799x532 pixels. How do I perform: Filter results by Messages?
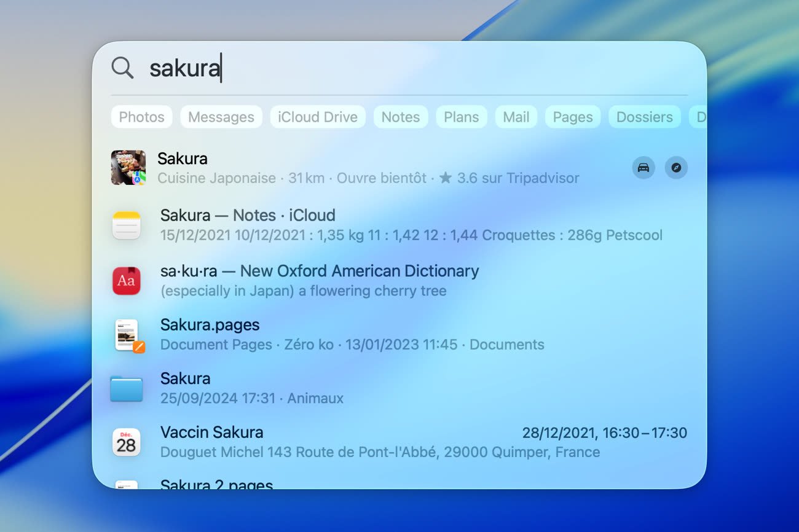(x=221, y=117)
